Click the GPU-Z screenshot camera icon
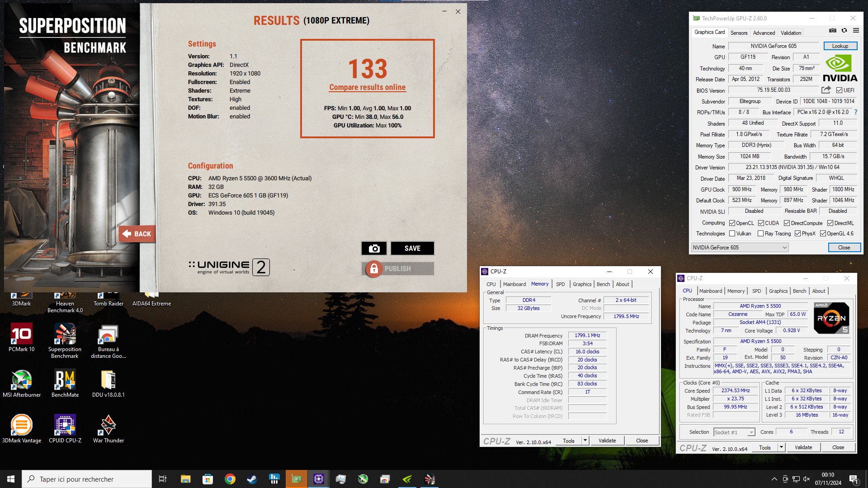Screen dimensions: 868x488 click(x=833, y=30)
